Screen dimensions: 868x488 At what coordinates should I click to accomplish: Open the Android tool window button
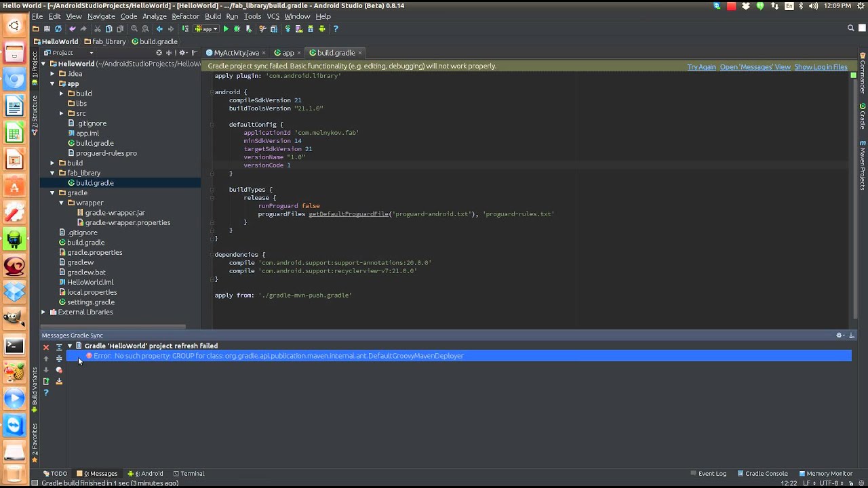point(146,474)
